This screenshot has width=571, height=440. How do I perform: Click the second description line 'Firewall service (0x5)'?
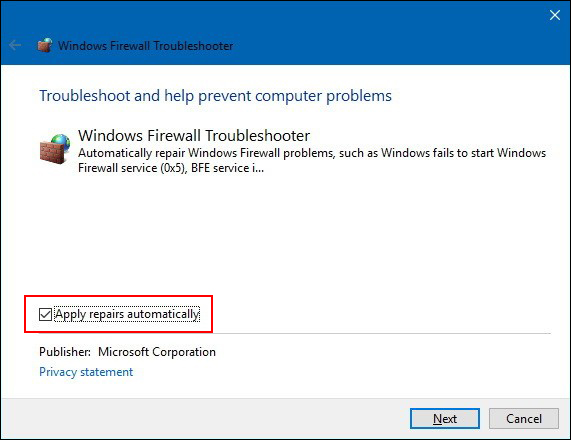pos(132,168)
